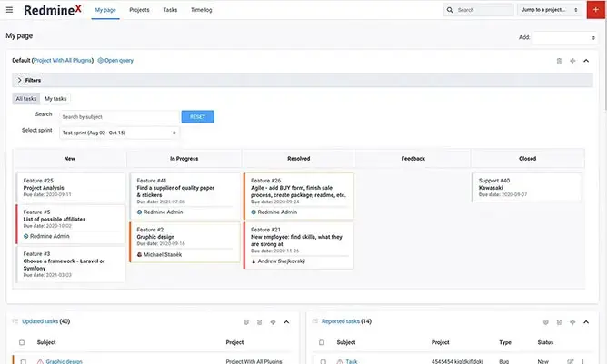Viewport: 607px width, 364px height.
Task: Collapse the Reported tasks block
Action: tap(586, 322)
